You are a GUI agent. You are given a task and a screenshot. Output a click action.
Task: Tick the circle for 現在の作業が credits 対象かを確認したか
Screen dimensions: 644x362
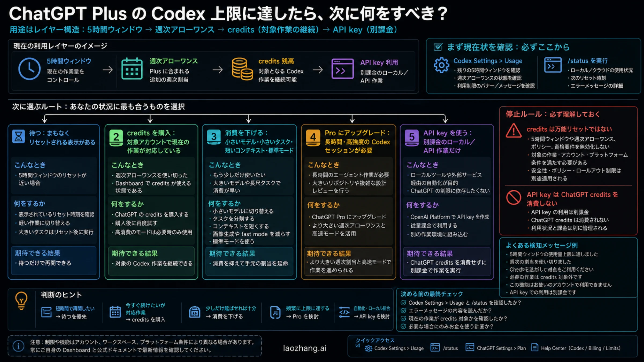point(403,319)
